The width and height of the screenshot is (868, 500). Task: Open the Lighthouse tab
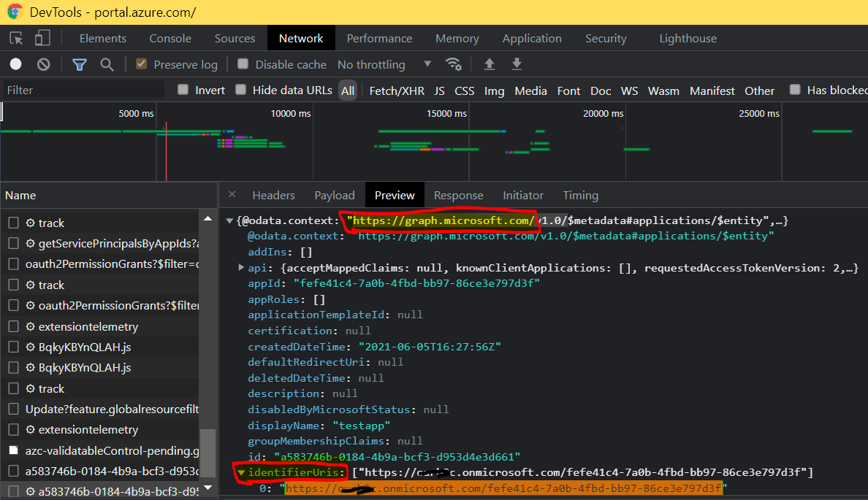688,38
